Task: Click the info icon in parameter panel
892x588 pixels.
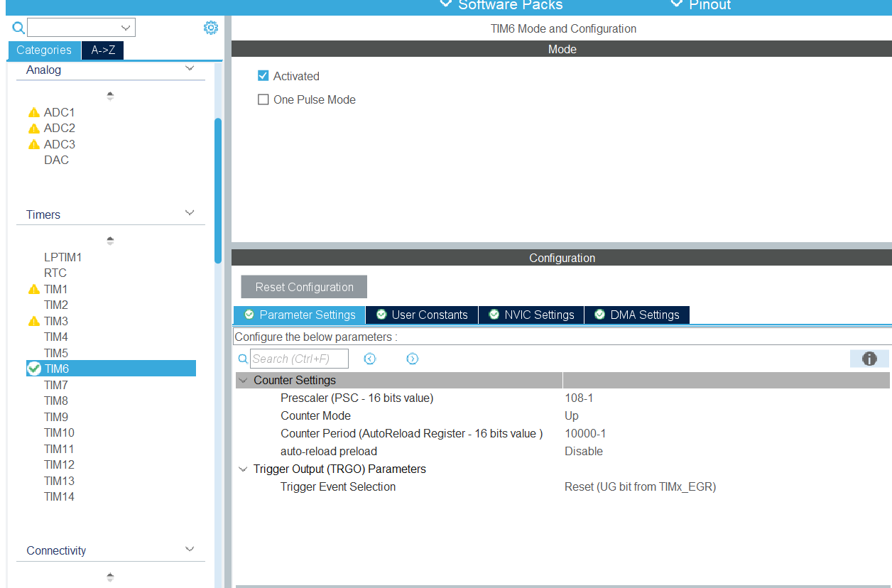Action: (x=869, y=359)
